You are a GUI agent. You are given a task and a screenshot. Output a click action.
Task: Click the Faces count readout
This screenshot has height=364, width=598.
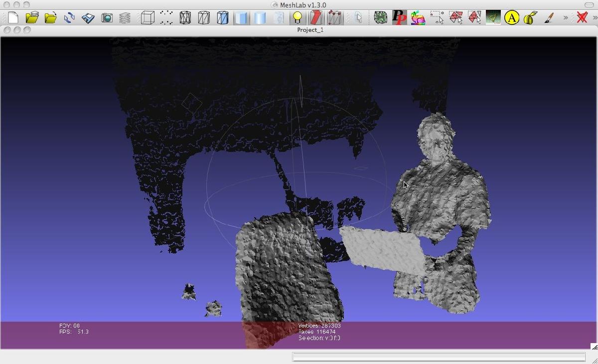coord(317,332)
